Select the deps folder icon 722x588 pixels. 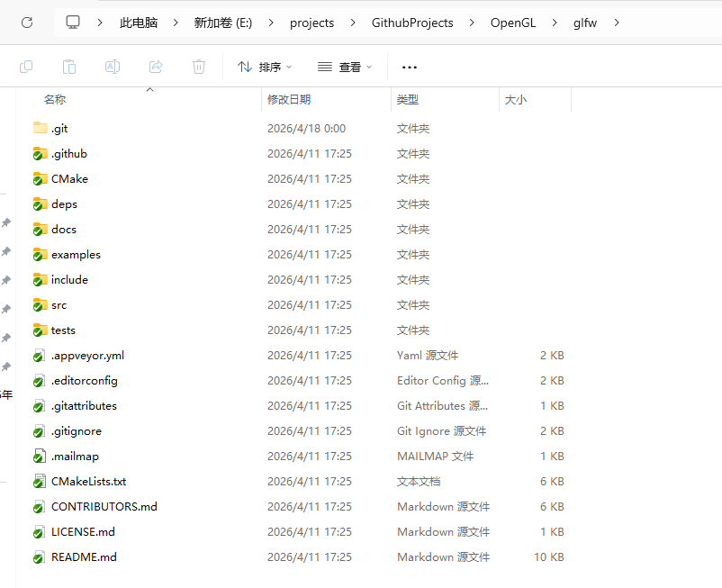[40, 204]
